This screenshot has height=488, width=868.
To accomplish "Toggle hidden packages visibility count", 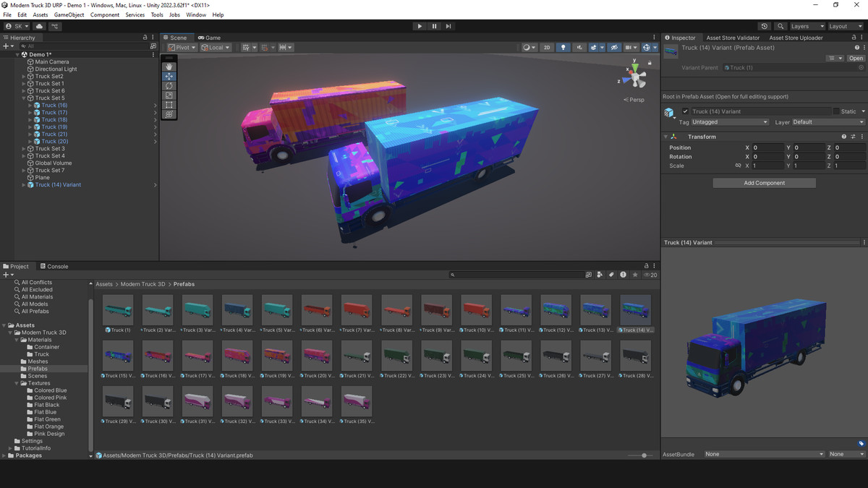I will (650, 275).
